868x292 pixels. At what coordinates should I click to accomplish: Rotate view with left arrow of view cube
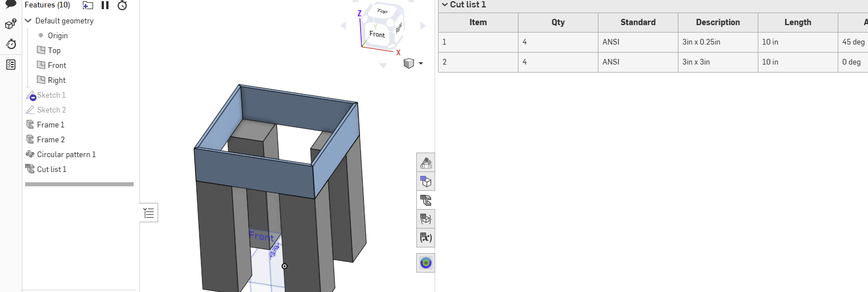pyautogui.click(x=343, y=26)
